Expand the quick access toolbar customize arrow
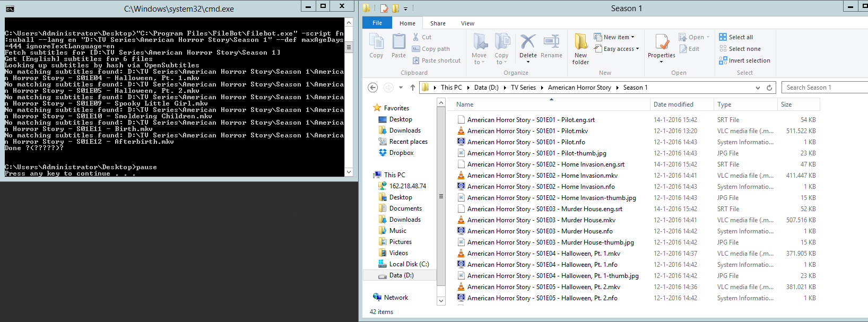Viewport: 868px width, 322px height. pyautogui.click(x=405, y=8)
